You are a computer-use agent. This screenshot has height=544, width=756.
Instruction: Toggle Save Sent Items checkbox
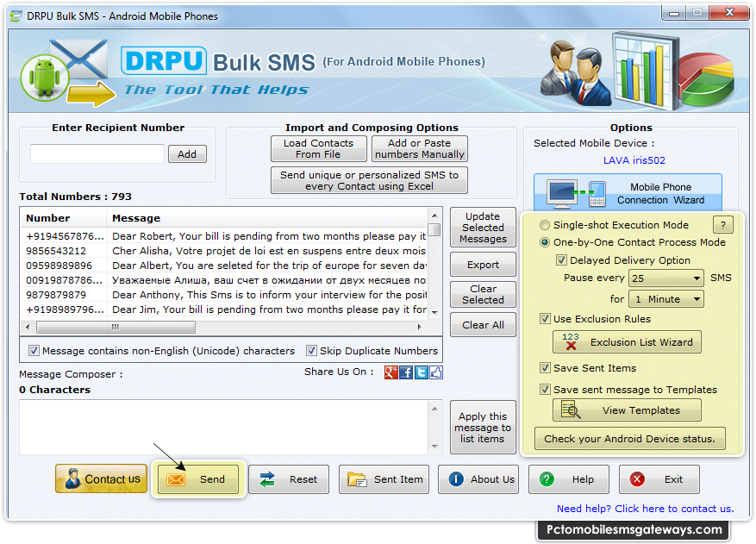coord(545,368)
